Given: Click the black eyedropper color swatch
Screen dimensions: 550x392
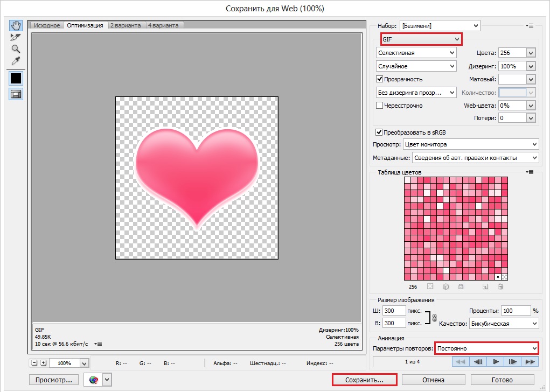Looking at the screenshot, I should 16,78.
